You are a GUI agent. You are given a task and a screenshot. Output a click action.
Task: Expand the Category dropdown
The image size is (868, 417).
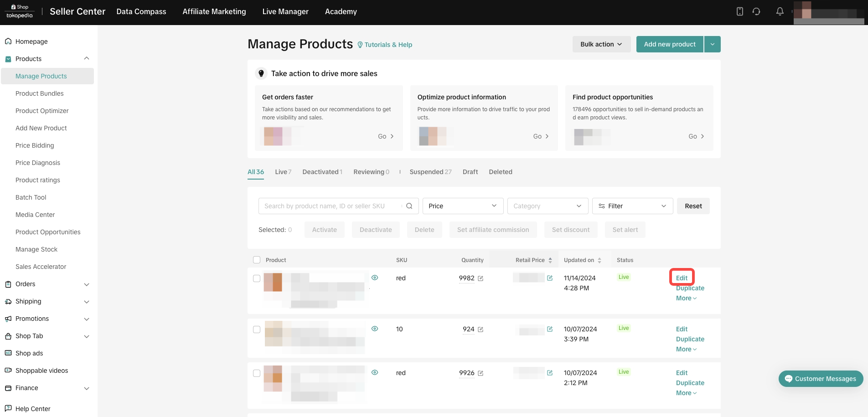tap(547, 206)
